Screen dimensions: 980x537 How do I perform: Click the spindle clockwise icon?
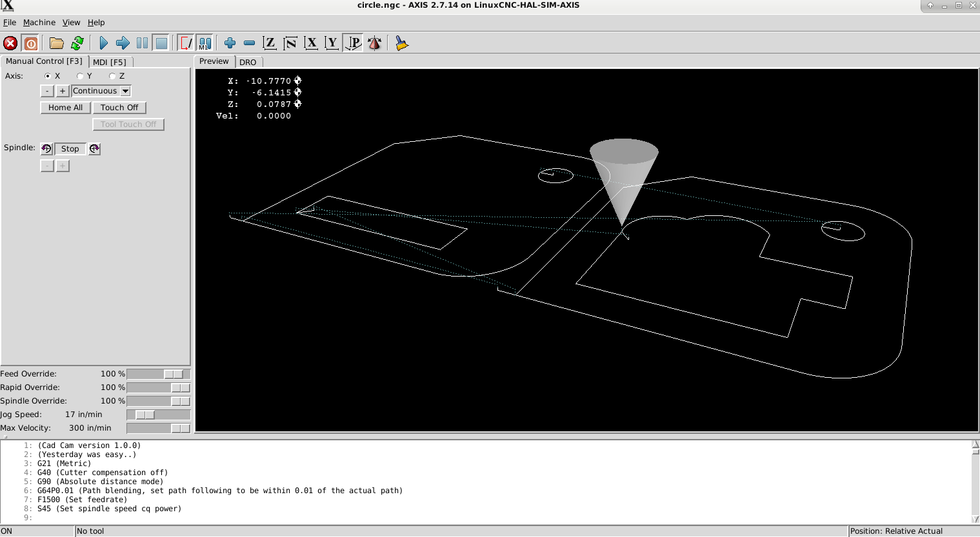(x=94, y=149)
